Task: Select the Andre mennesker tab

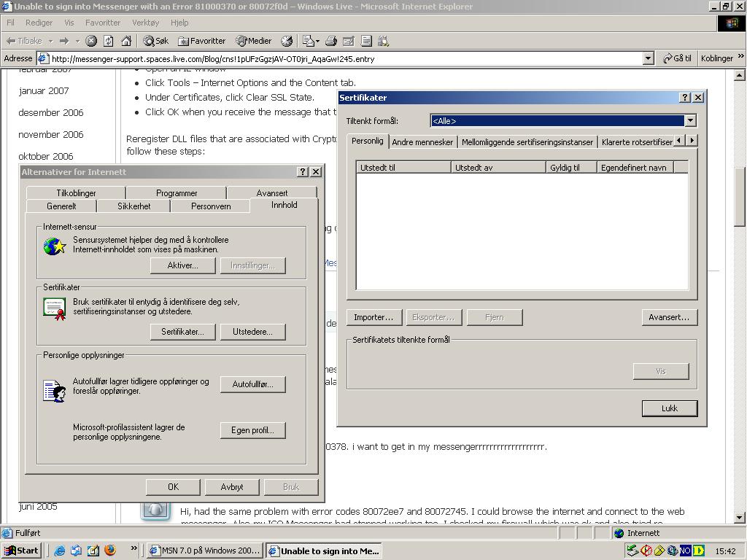Action: 422,142
